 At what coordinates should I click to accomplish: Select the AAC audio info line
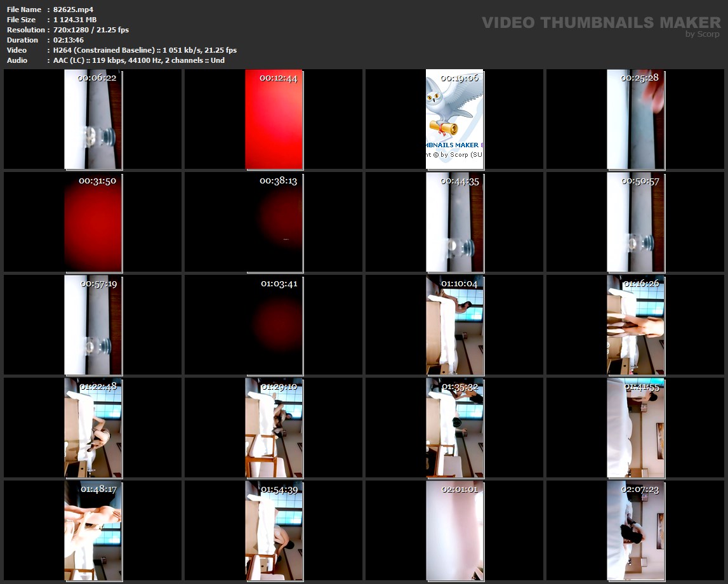139,60
